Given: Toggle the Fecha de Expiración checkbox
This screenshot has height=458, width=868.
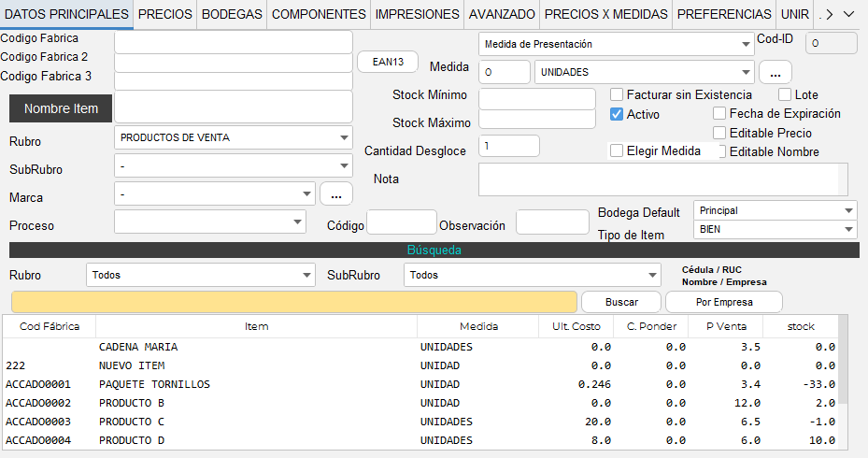Looking at the screenshot, I should coord(719,113).
